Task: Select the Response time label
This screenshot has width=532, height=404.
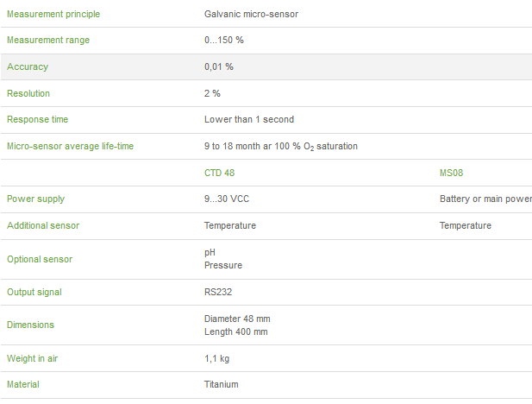Action: [x=37, y=119]
